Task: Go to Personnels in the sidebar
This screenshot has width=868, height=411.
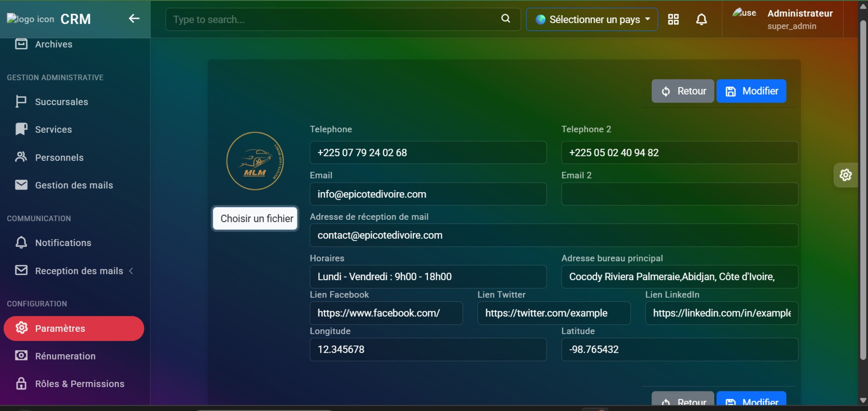Action: 59,157
